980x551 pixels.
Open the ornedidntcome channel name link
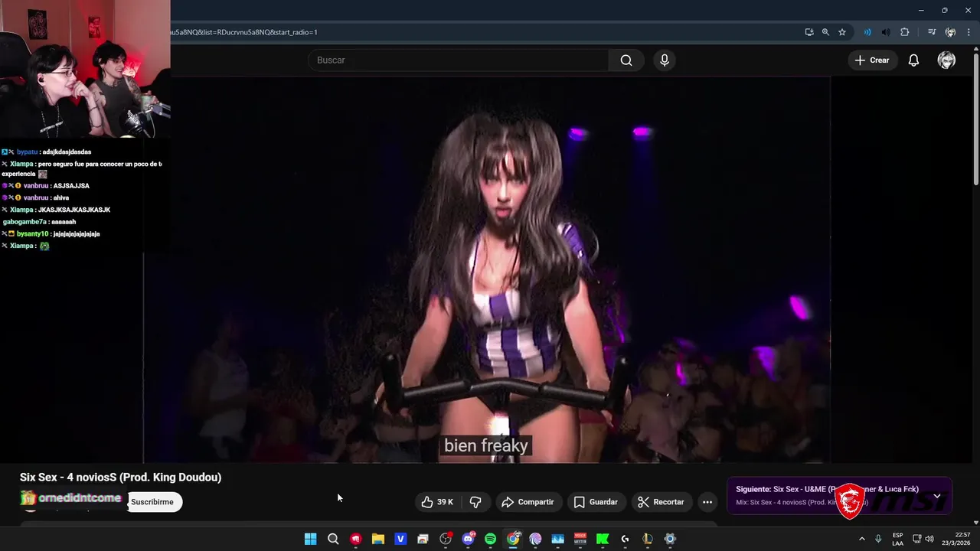pos(80,498)
